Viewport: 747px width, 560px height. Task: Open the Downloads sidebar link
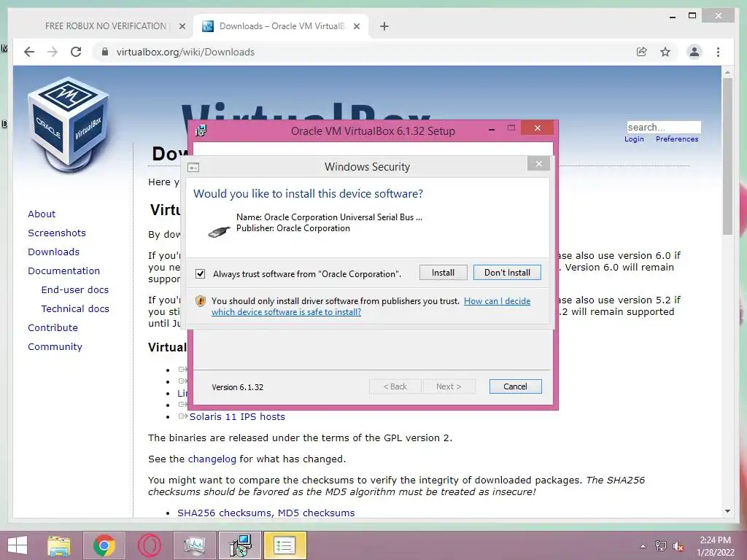tap(53, 252)
